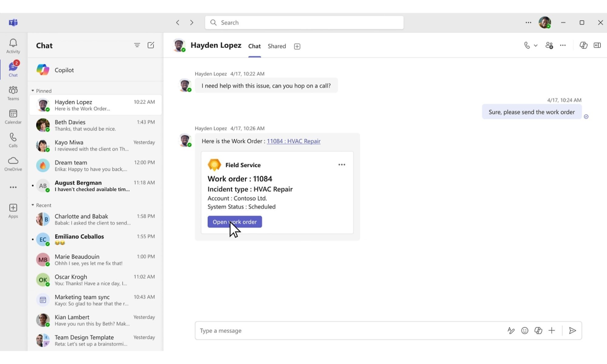607x364 pixels.
Task: Open Charlotte and Babak chat
Action: click(95, 219)
